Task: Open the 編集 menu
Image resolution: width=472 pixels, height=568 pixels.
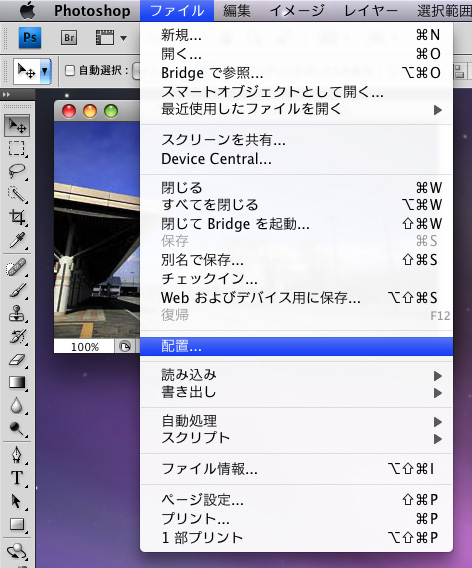Action: tap(237, 11)
